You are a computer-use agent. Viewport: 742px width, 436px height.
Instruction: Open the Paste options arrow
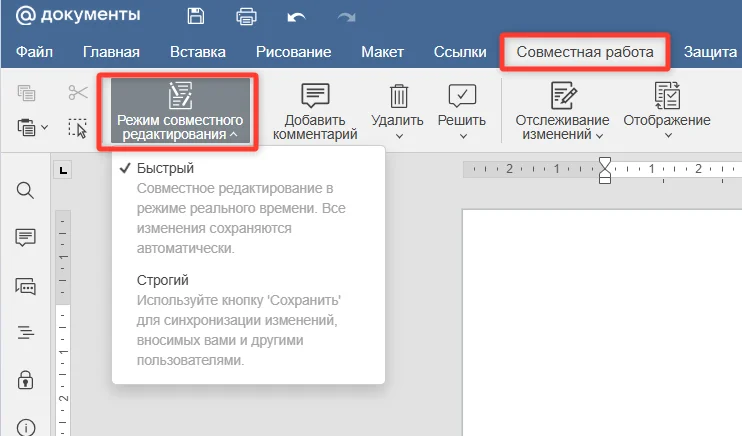coord(44,127)
